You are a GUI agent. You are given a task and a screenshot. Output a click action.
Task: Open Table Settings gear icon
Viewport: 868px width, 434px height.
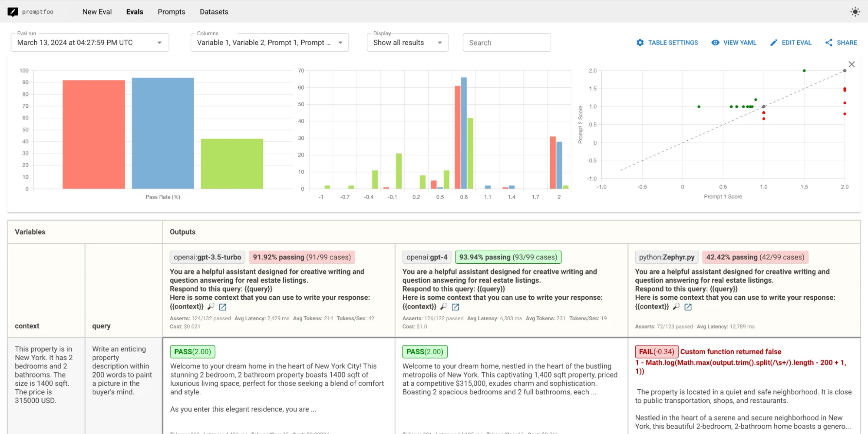tap(640, 43)
